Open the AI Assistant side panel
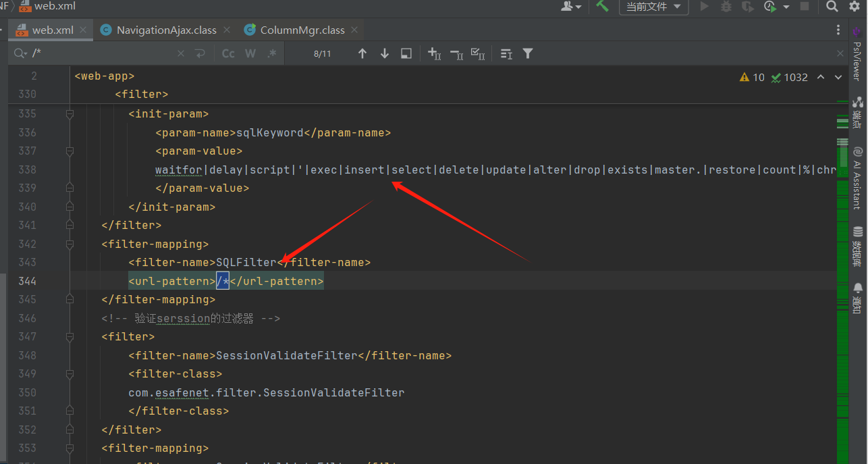This screenshot has height=464, width=868. [x=857, y=178]
